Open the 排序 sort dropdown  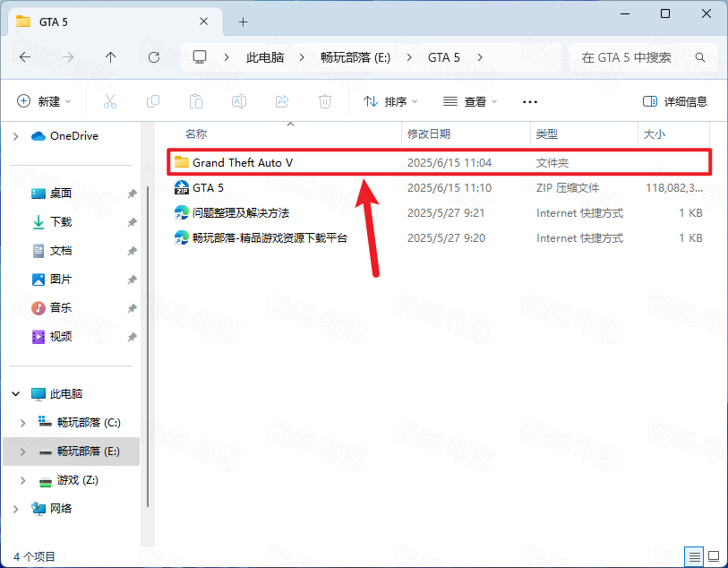[390, 101]
